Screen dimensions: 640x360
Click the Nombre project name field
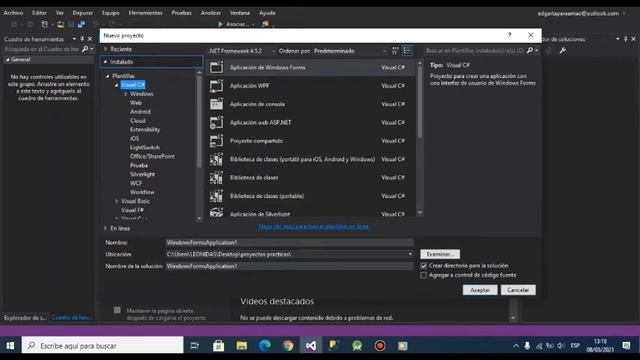pyautogui.click(x=289, y=242)
